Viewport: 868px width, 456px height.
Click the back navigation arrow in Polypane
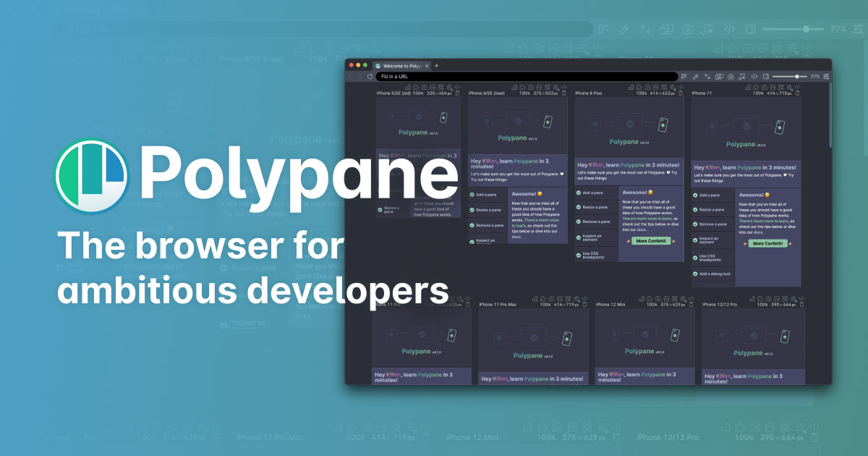[351, 76]
